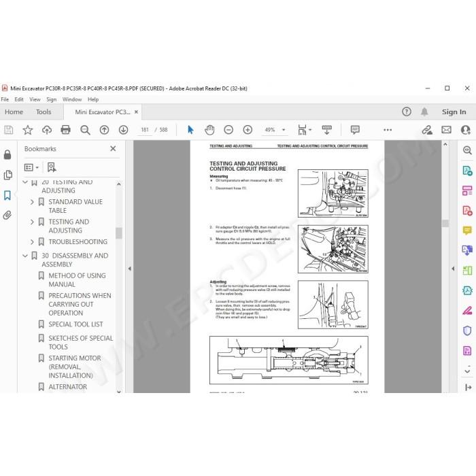Open the Help question mark
476x476 pixels.
407,112
